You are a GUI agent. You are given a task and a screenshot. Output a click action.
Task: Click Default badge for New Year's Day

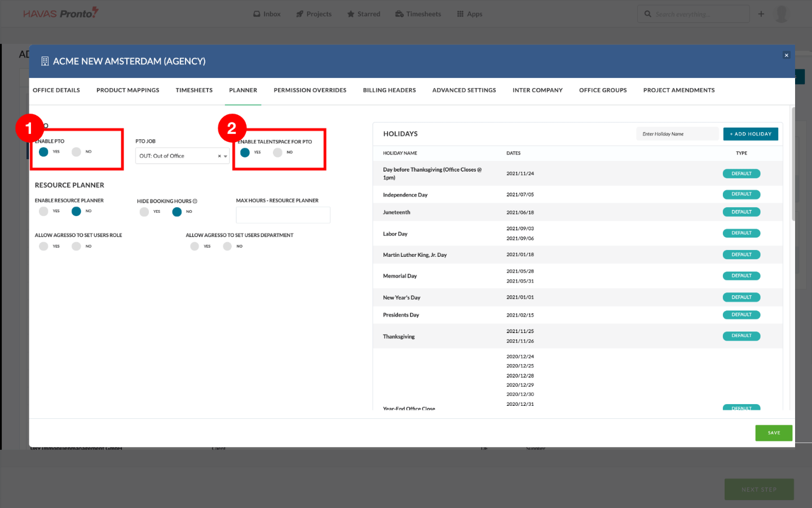coord(742,297)
